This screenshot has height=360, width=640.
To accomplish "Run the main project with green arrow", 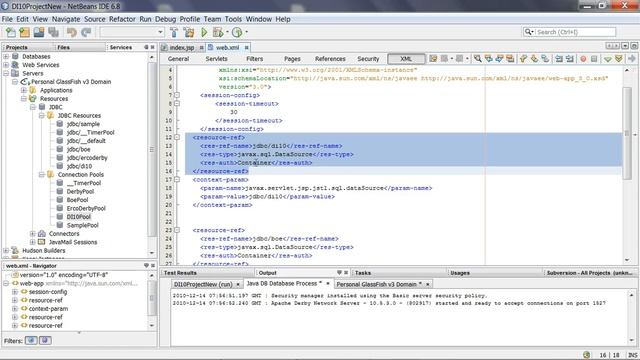I will (204, 32).
